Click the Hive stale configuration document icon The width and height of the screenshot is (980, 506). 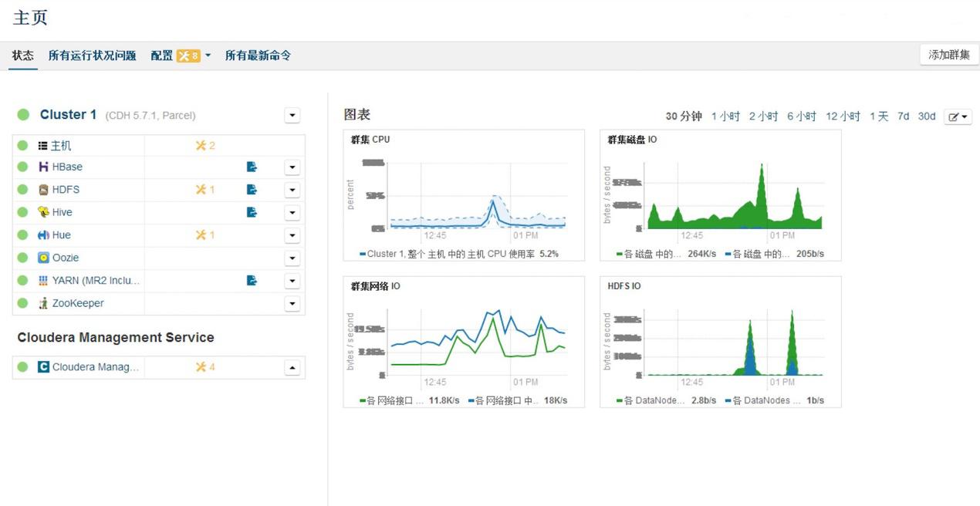[x=252, y=212]
